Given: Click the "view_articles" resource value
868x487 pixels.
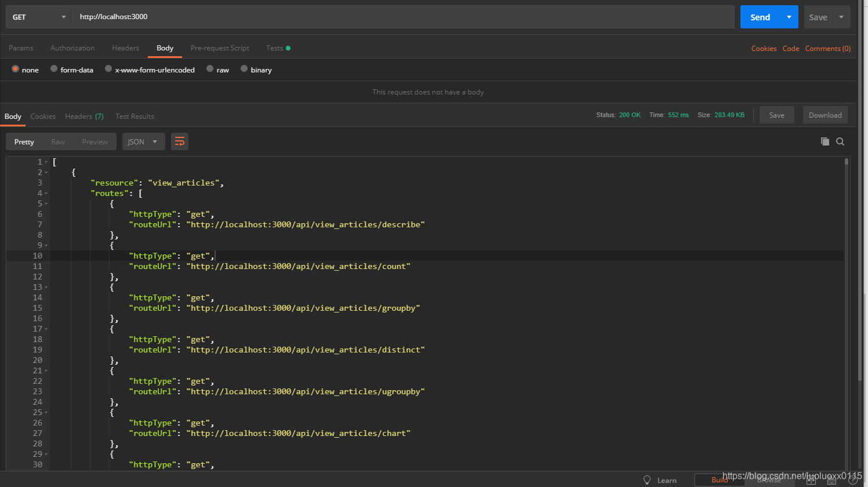Looking at the screenshot, I should [x=184, y=183].
